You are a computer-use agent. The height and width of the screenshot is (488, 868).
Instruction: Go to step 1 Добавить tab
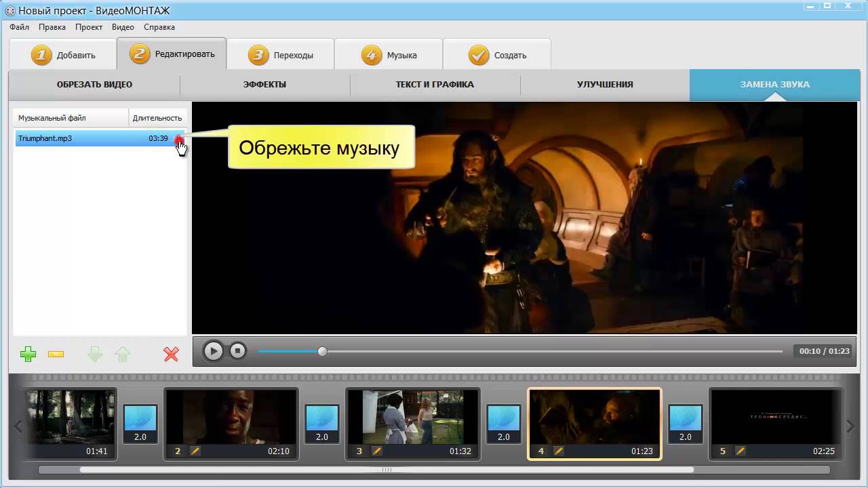coord(62,55)
